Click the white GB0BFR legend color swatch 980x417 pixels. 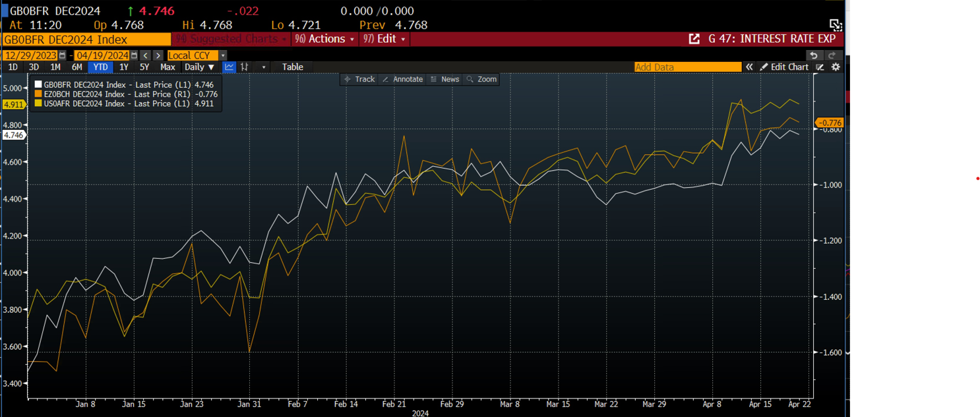[x=38, y=85]
